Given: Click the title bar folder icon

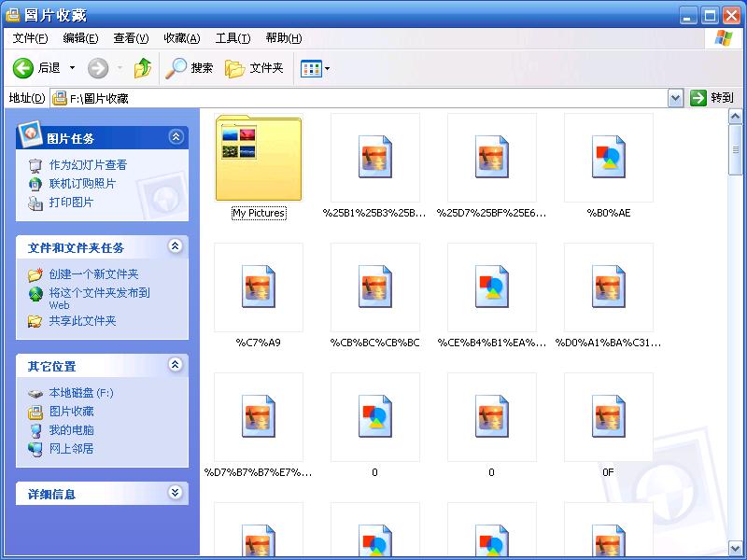Looking at the screenshot, I should tap(13, 15).
